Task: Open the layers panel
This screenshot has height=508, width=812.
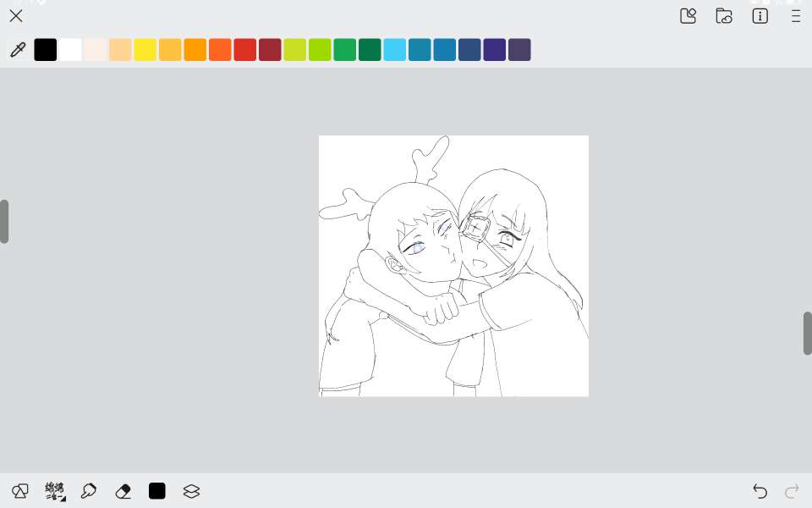Action: pos(191,491)
